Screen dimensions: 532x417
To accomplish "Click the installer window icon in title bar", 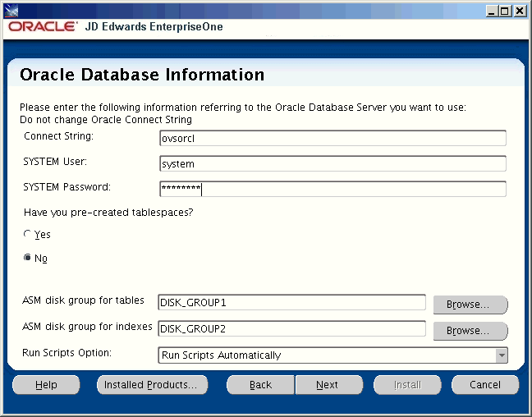I will 11,11.
